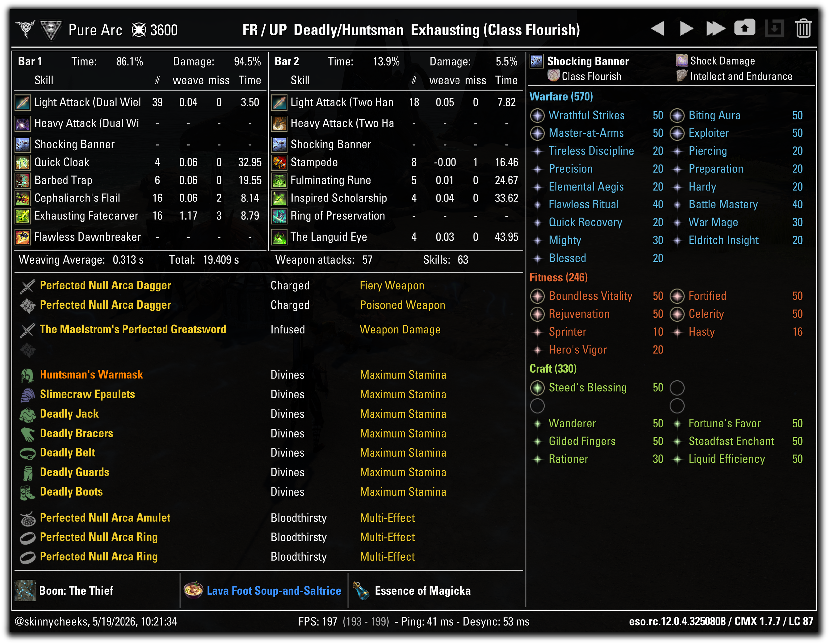Click the Essence of Magicka potion icon
830x644 pixels.
coord(361,591)
